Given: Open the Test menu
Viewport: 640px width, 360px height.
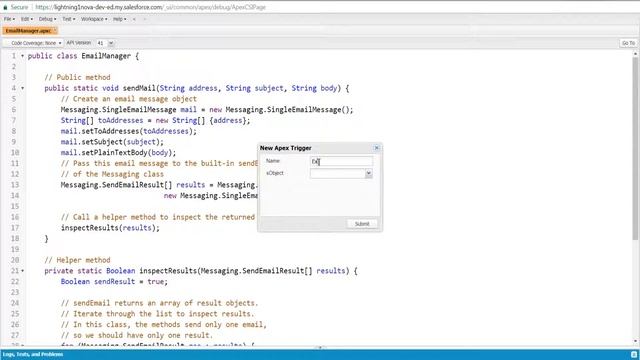Looking at the screenshot, I should click(69, 19).
